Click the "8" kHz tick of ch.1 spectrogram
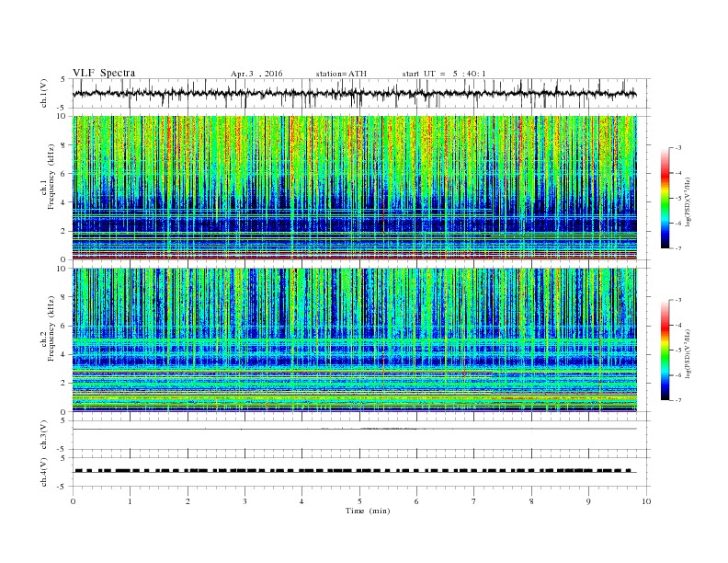The width and height of the screenshot is (728, 563). tap(64, 145)
